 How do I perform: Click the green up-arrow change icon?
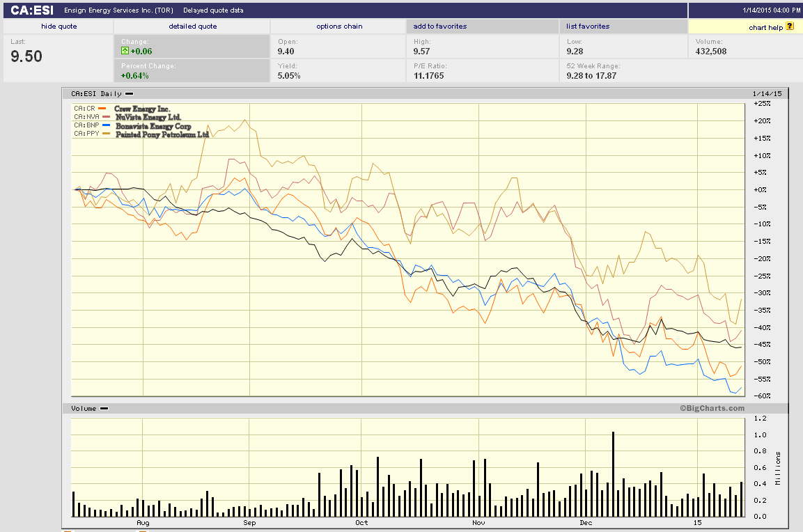click(125, 51)
